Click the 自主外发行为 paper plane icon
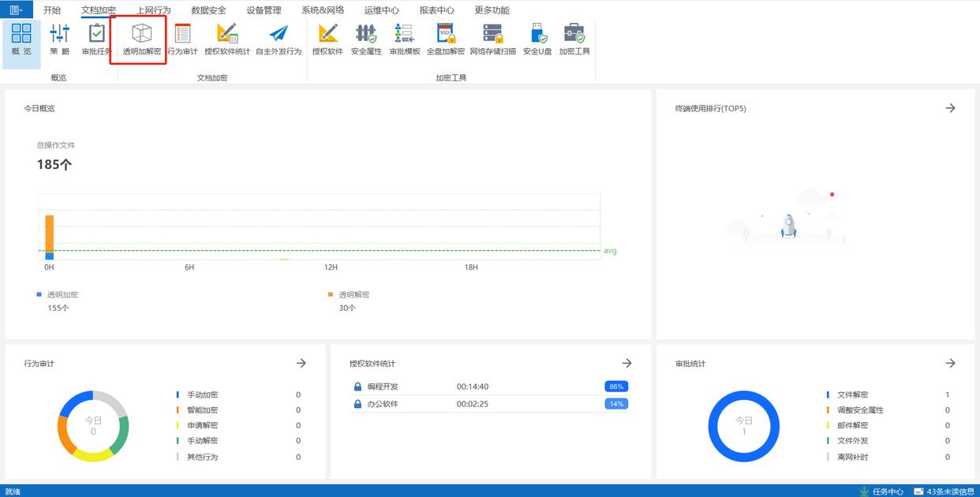Image resolution: width=980 pixels, height=497 pixels. (279, 39)
